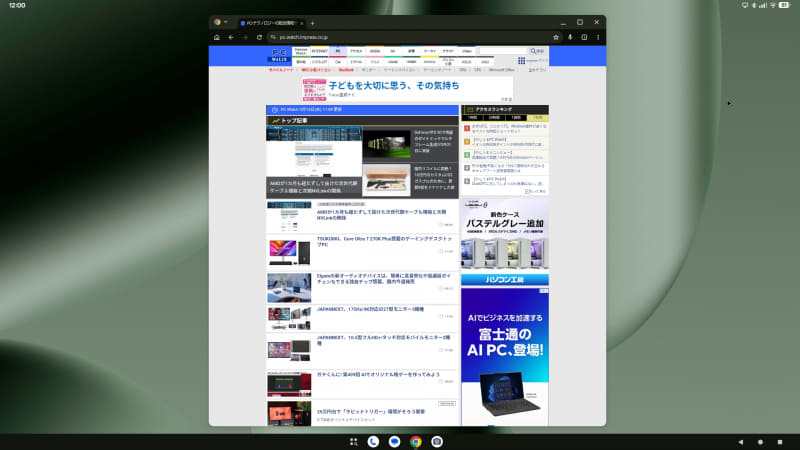Reload the page with the refresh icon

coord(259,37)
